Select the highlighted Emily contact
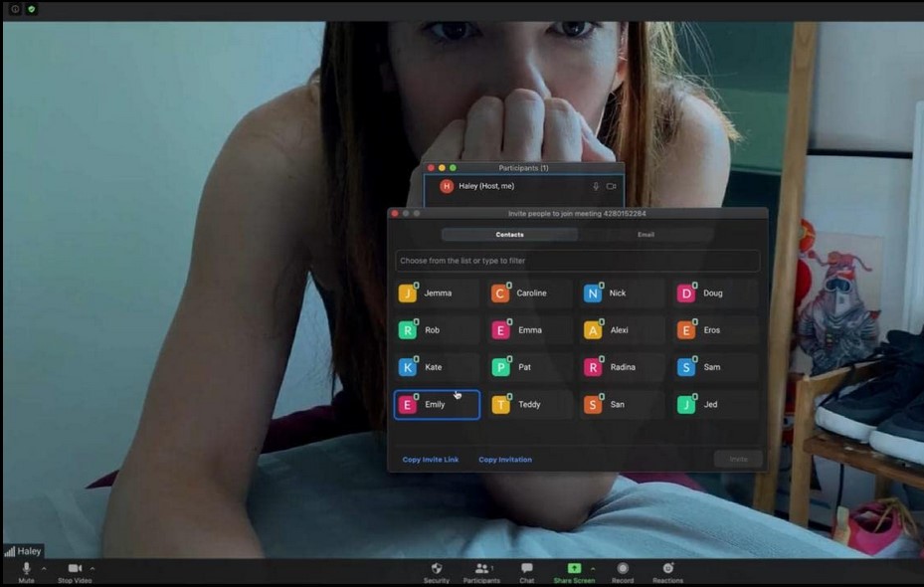Viewport: 924px width, 587px height. coord(437,405)
